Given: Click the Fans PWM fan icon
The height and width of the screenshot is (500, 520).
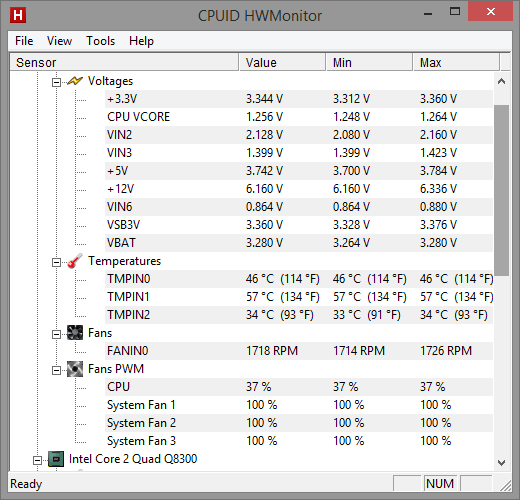Looking at the screenshot, I should tap(75, 369).
